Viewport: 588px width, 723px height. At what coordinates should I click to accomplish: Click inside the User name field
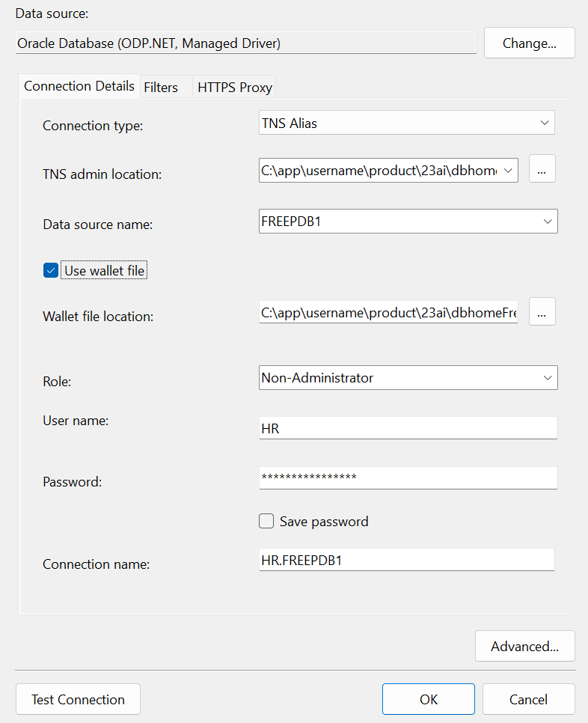click(x=408, y=427)
